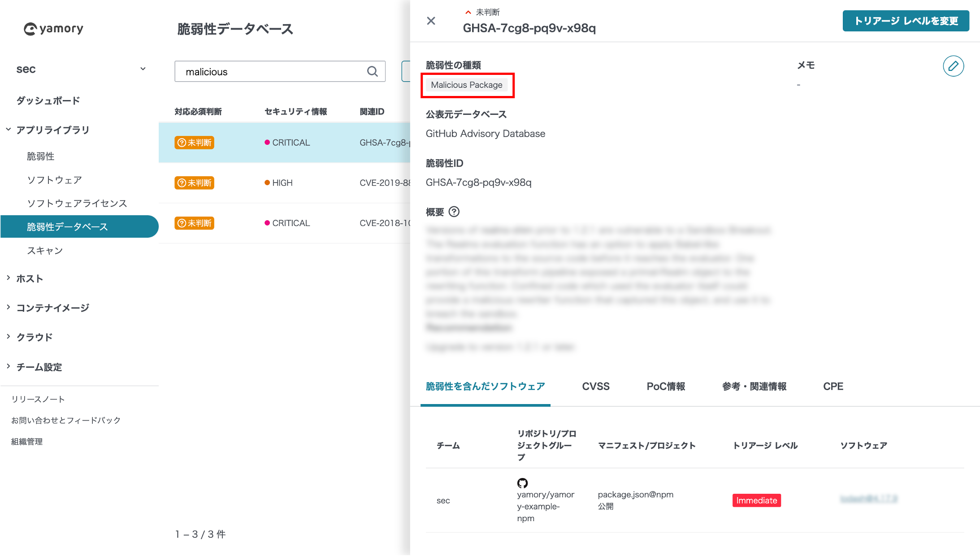
Task: Click the 未判断 badge on the CVE-2018 row
Action: [x=194, y=223]
